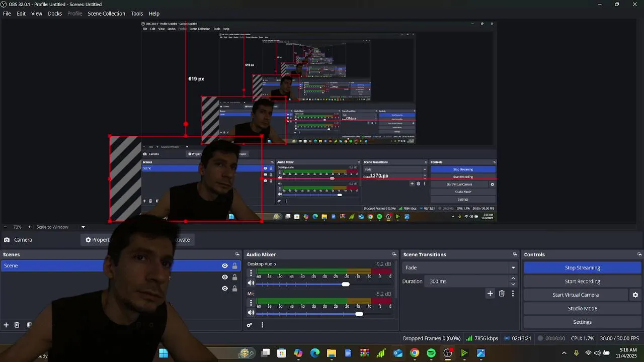Click the 'CPU: 1.7%' status text

tap(583, 338)
